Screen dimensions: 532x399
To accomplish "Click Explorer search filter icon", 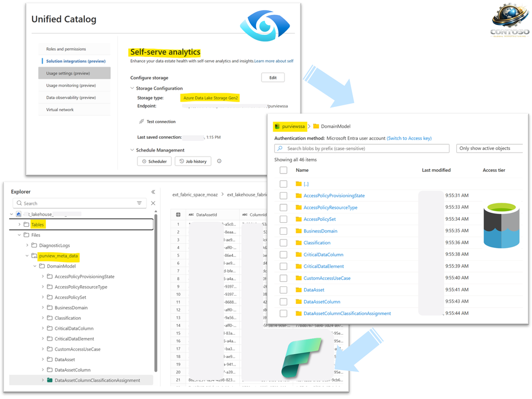I will tap(139, 203).
